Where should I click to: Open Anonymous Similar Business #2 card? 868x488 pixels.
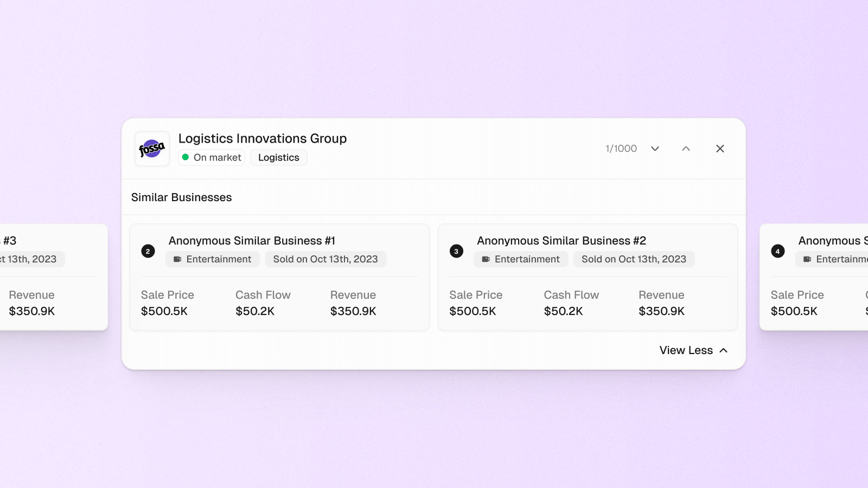tap(588, 277)
